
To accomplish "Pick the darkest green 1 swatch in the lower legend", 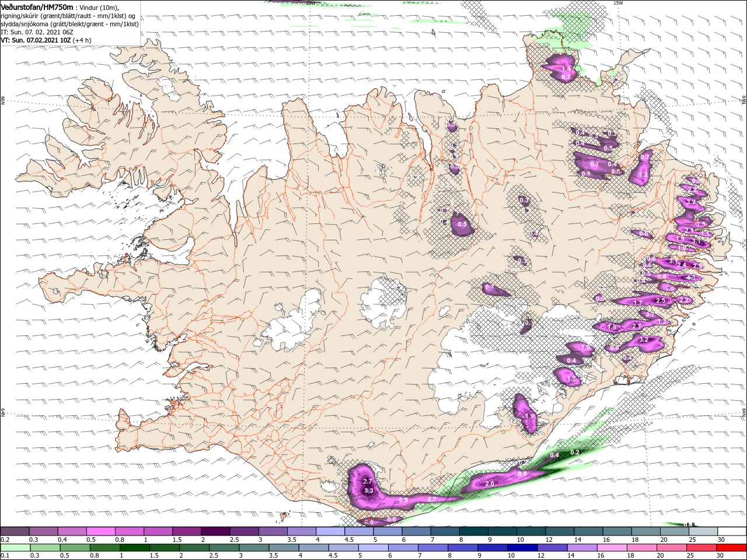I will click(x=135, y=548).
